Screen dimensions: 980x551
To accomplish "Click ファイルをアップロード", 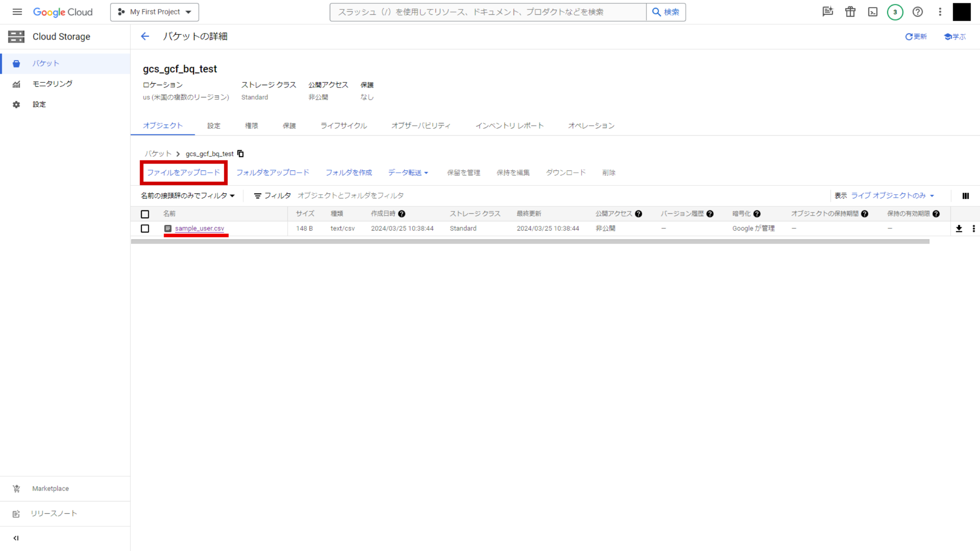I will (x=183, y=173).
